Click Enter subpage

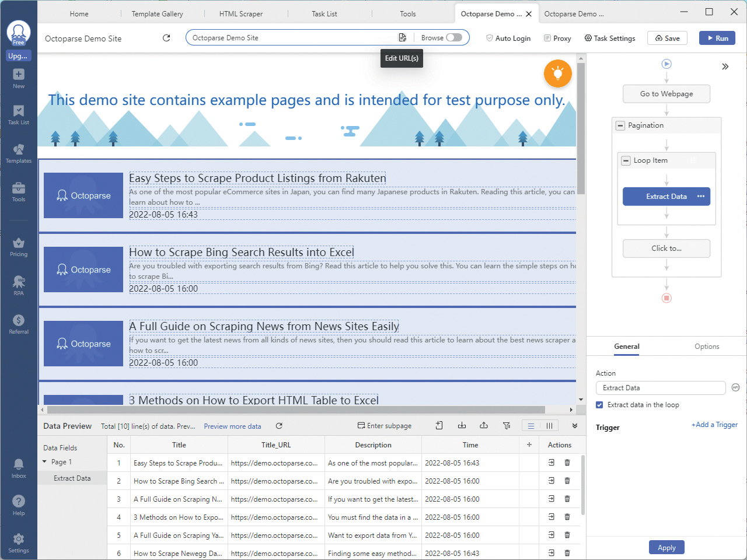(x=385, y=426)
